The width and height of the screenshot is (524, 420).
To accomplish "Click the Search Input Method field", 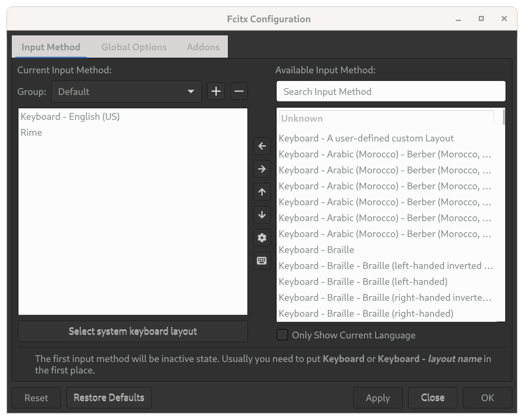I will 391,91.
